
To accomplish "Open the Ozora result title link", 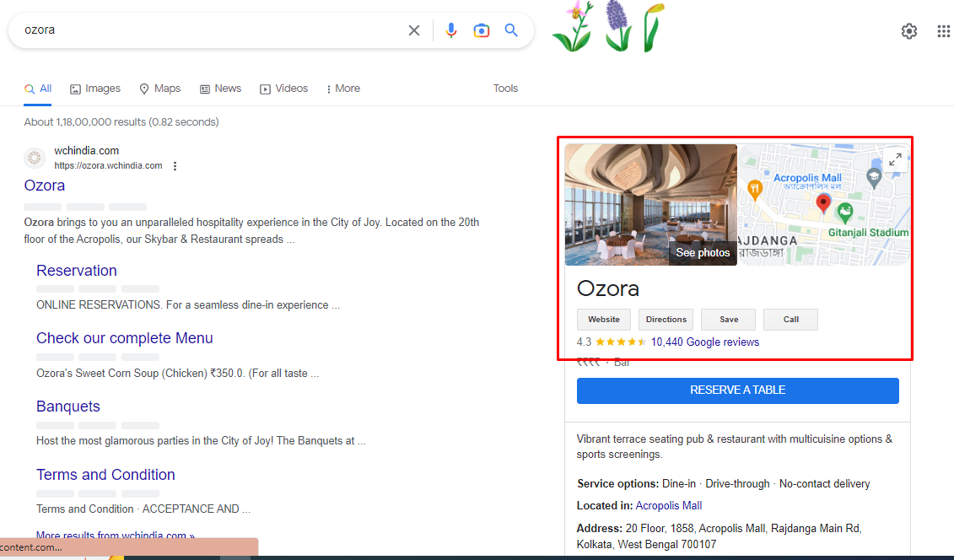I will click(45, 186).
